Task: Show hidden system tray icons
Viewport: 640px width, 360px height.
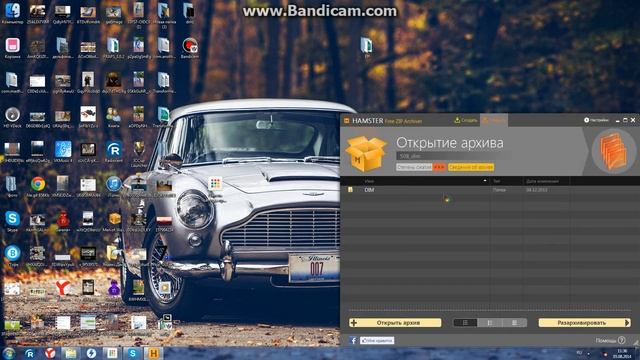Action: (x=589, y=353)
